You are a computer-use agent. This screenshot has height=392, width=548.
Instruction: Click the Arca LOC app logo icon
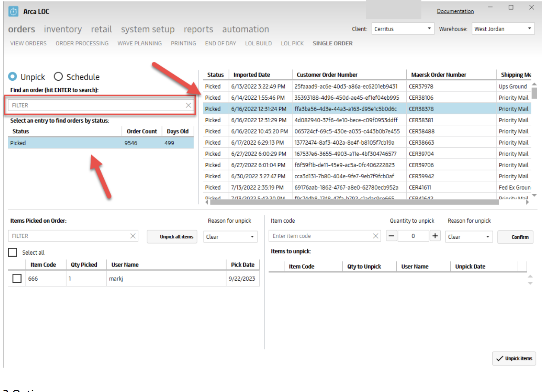pyautogui.click(x=13, y=12)
